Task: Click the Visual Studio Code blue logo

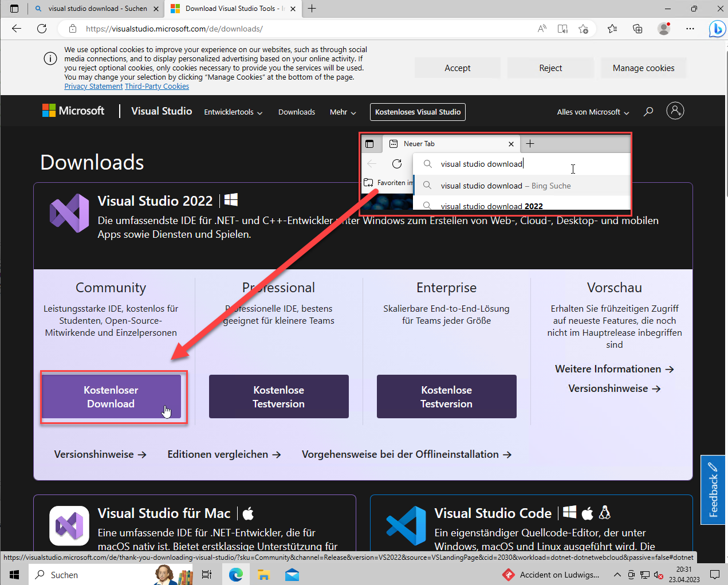Action: (x=406, y=525)
